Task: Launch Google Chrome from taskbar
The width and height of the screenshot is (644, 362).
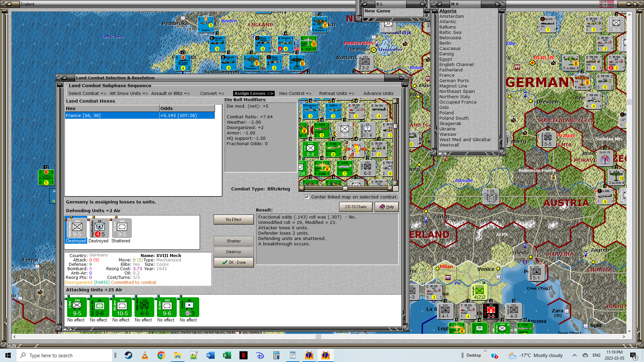Action: tap(161, 355)
